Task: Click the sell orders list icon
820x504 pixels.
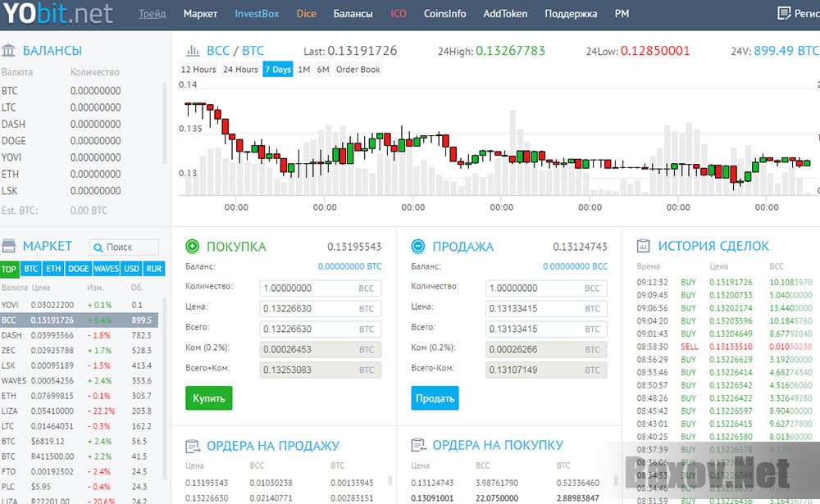Action: [x=193, y=446]
